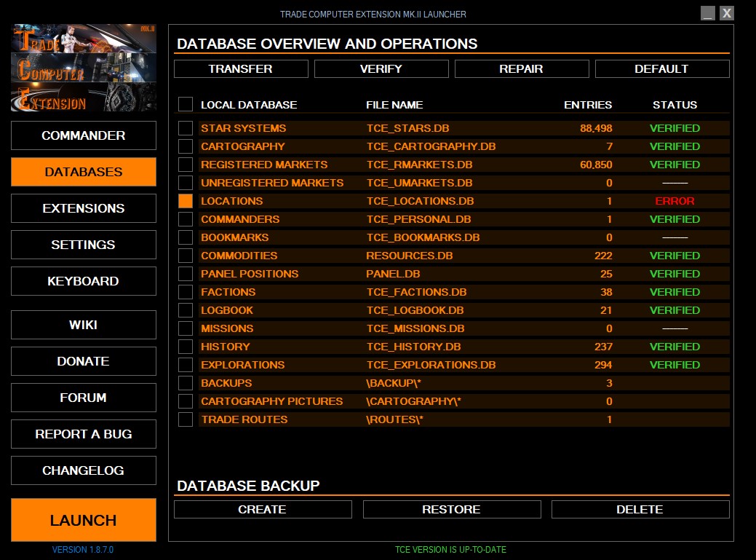Launch Trade Computer Extension
The height and width of the screenshot is (560, 756).
(84, 520)
